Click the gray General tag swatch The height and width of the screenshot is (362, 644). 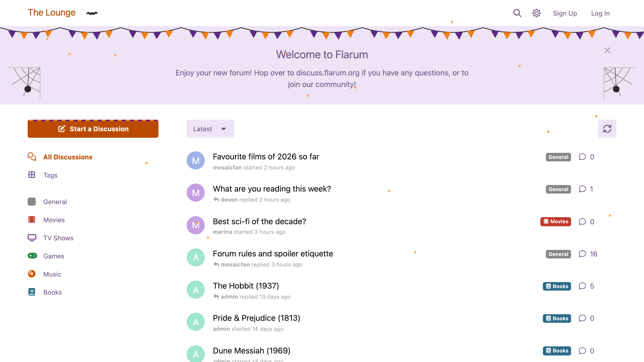32,201
